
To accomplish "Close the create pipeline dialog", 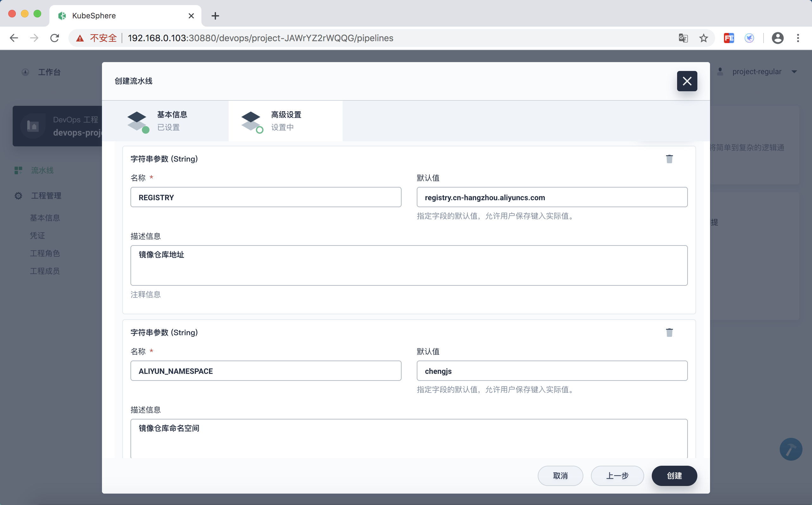I will pos(687,81).
